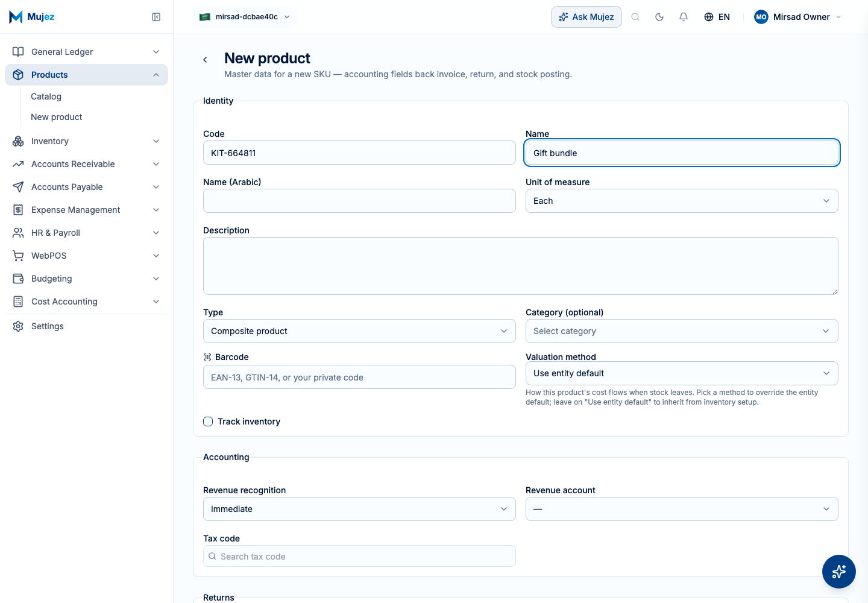Screen dimensions: 868x603
Task: Open the HR & Payroll section
Action: coord(86,233)
